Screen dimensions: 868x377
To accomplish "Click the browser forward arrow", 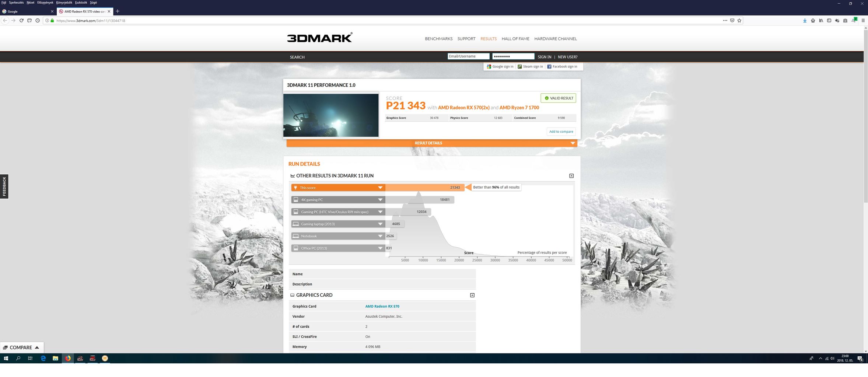I will pyautogui.click(x=13, y=21).
